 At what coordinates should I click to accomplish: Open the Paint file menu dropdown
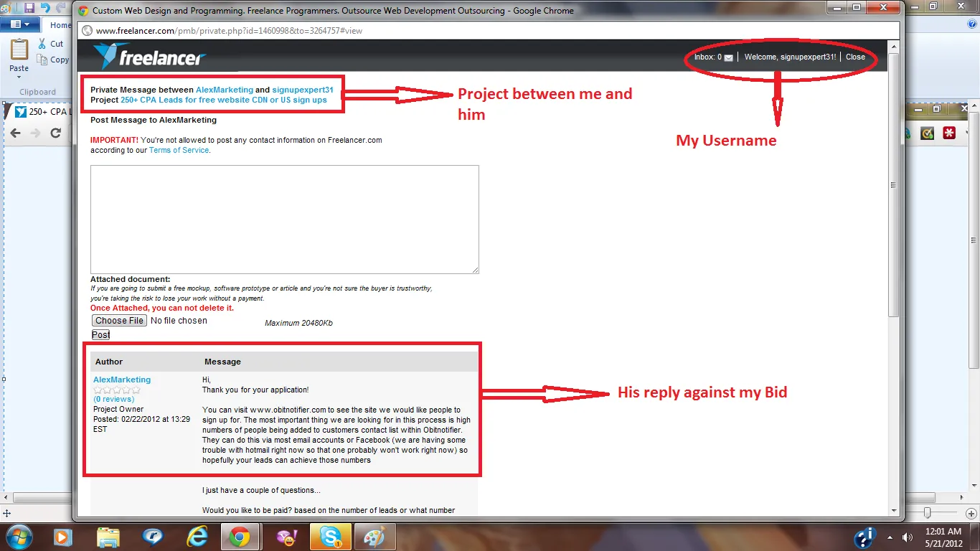20,24
